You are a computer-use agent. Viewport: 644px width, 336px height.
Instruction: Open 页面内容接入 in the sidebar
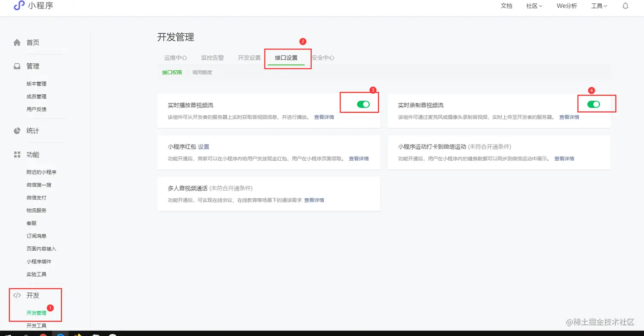point(41,249)
